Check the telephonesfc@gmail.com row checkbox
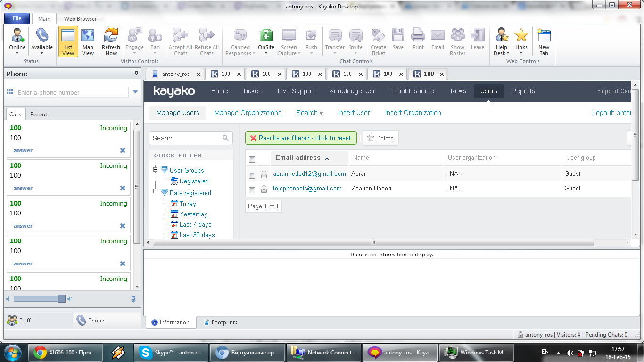 252,190
